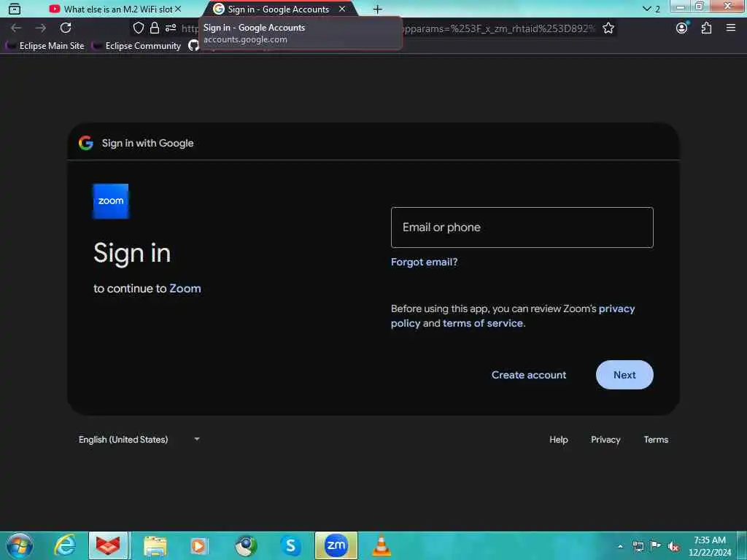Click the Email or phone field
The width and height of the screenshot is (747, 560).
pos(522,227)
